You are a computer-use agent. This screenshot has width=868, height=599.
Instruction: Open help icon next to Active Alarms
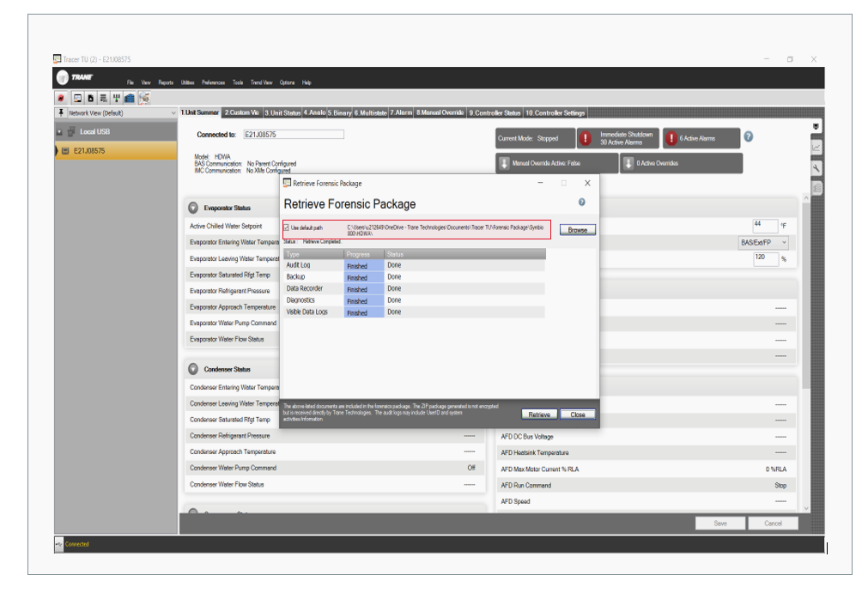tap(749, 136)
